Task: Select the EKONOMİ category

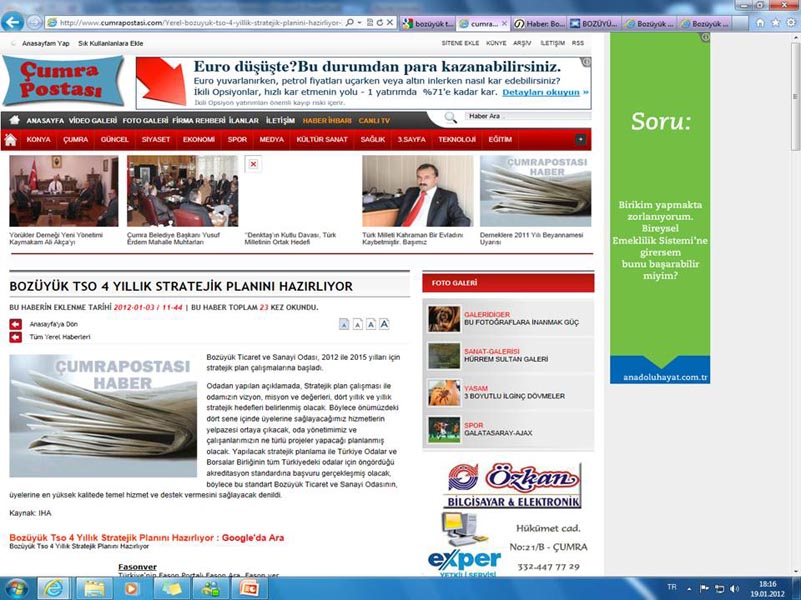Action: click(x=199, y=139)
